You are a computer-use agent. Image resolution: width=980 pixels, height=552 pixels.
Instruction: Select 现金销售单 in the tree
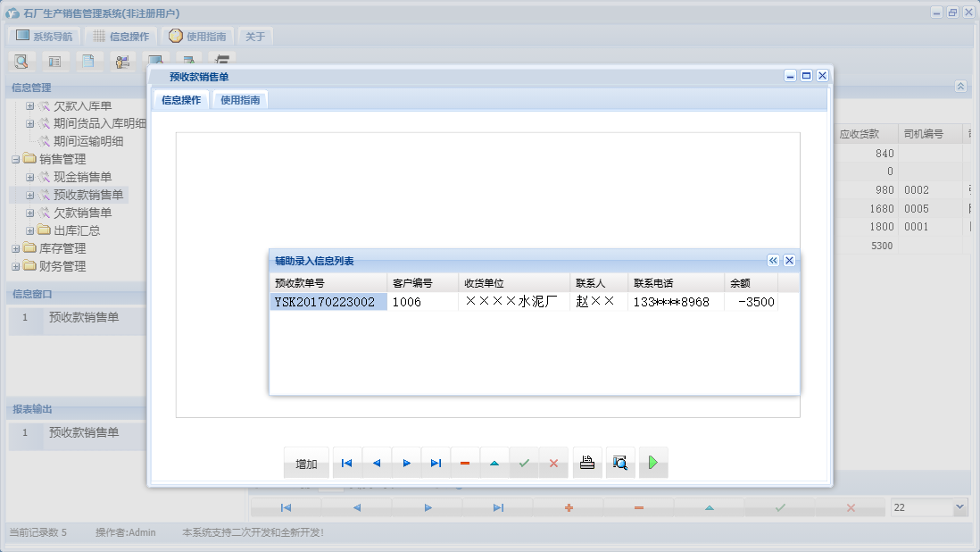tap(82, 177)
